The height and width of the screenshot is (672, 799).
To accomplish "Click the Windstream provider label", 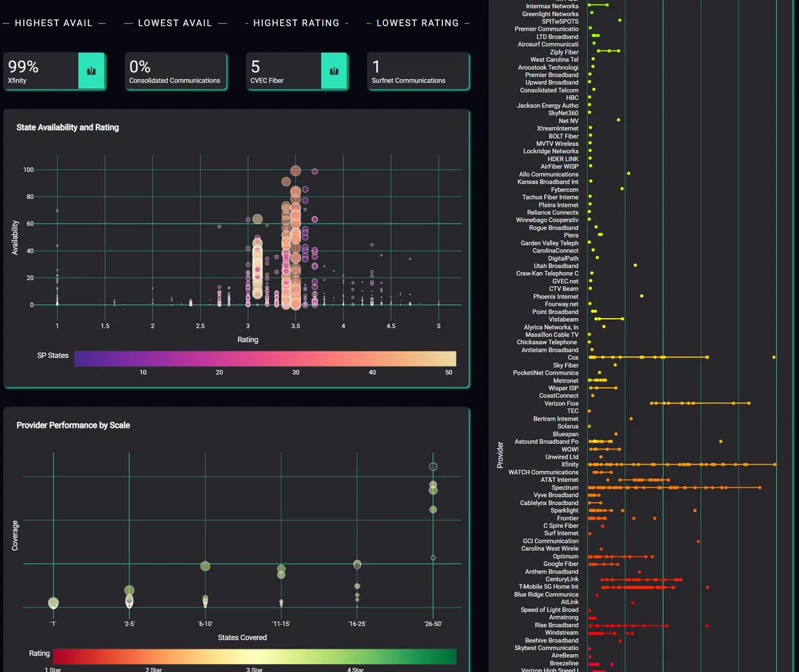I will tap(562, 633).
